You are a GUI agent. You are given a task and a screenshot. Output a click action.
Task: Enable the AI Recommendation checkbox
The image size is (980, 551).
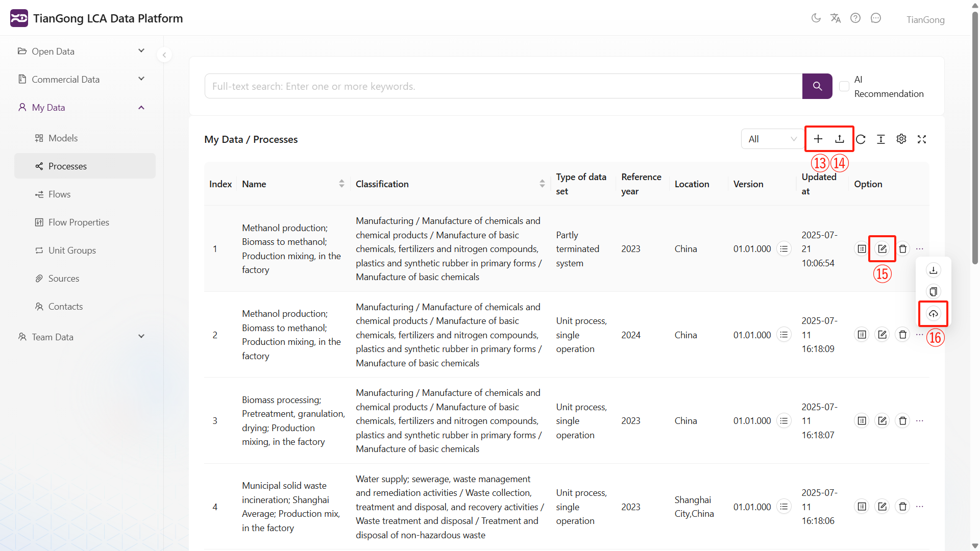coord(844,86)
